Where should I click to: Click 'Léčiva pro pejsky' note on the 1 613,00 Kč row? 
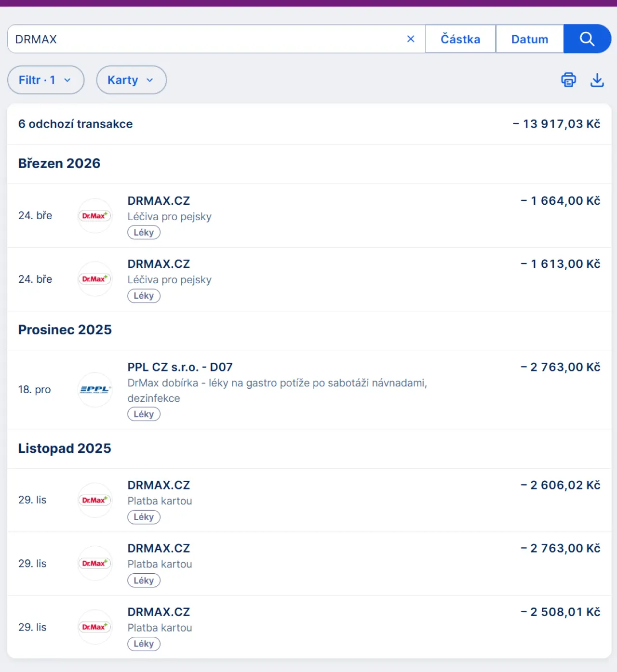point(169,279)
